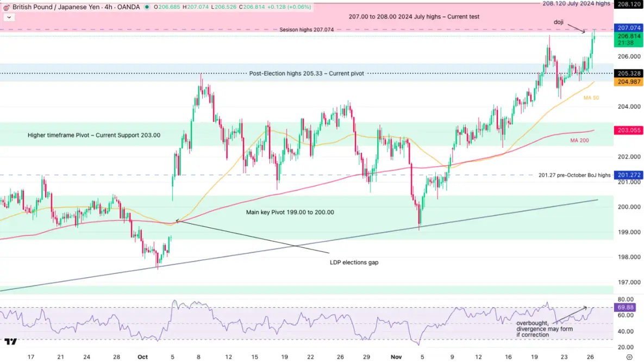Open chart settings gear at bottom-right
Screen dimensions: 644x362
click(629, 357)
